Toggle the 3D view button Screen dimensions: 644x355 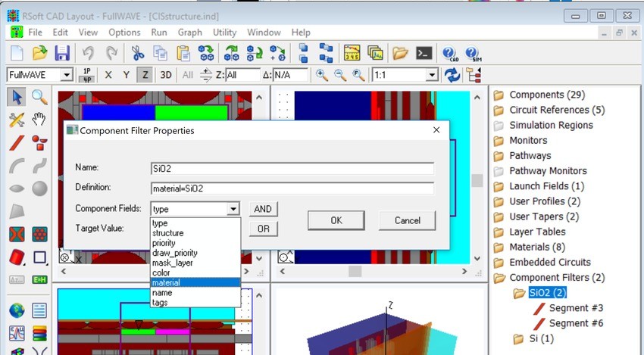(x=165, y=75)
